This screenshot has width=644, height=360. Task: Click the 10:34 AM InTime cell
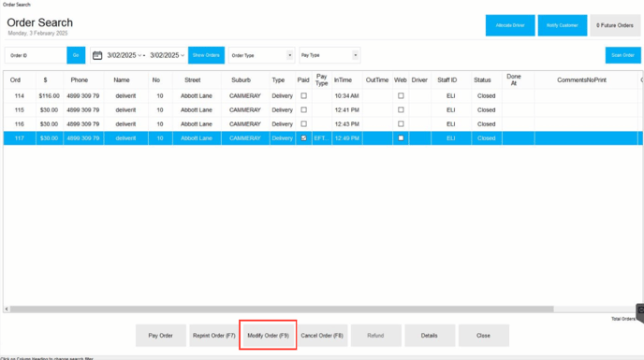pyautogui.click(x=346, y=95)
